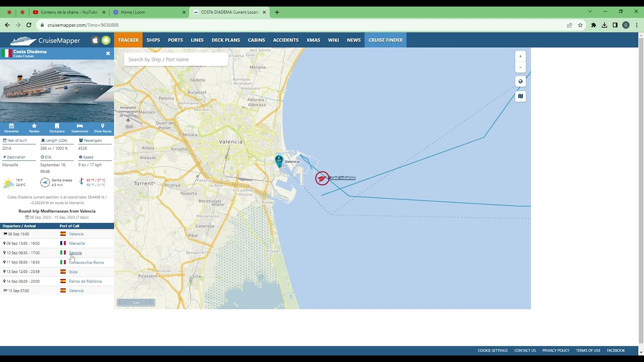
Task: Click the Search by Ship / Port field
Action: [x=176, y=59]
